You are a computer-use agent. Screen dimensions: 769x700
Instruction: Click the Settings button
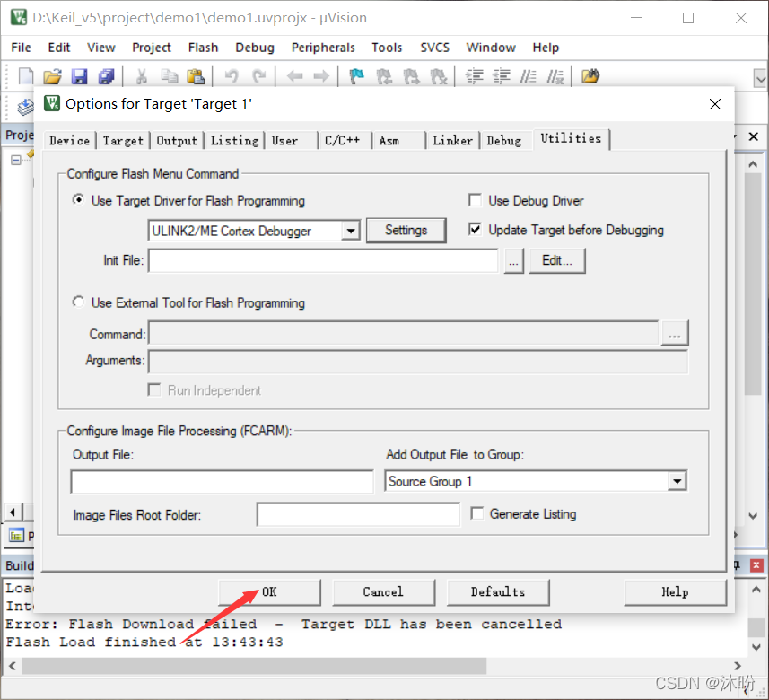click(x=406, y=230)
